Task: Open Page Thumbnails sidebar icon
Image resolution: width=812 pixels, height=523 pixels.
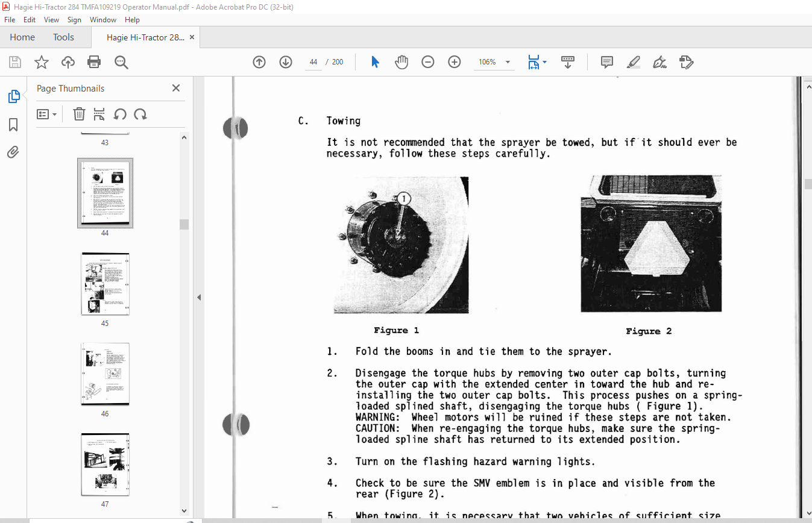Action: tap(13, 96)
